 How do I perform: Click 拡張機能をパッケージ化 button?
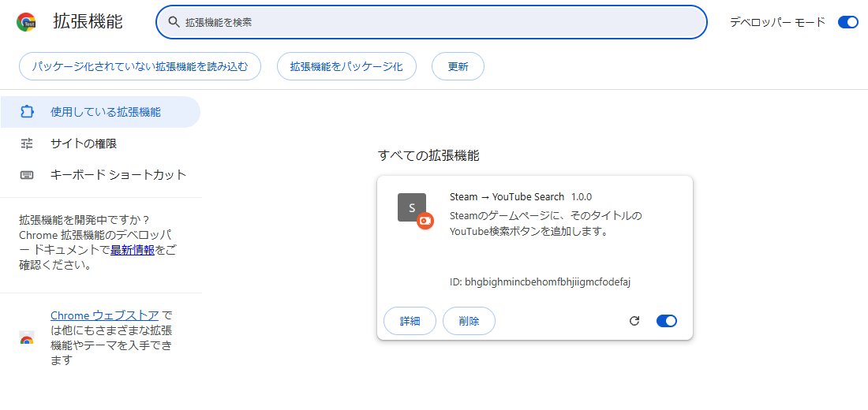coord(346,66)
